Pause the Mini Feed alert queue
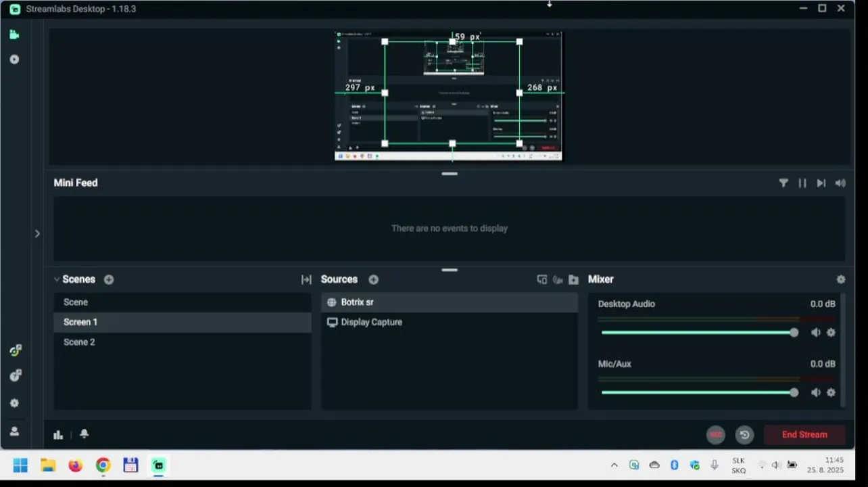This screenshot has width=868, height=487. tap(802, 183)
